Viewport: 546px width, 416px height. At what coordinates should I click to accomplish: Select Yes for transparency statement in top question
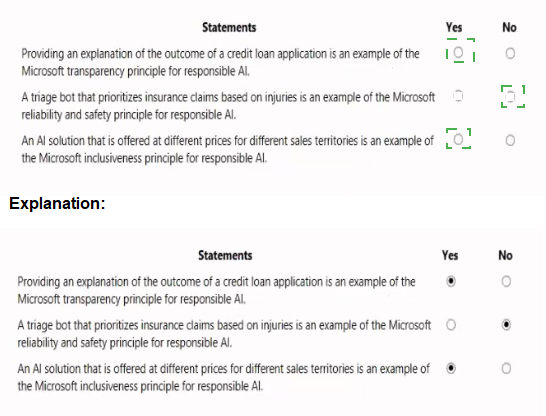point(458,53)
